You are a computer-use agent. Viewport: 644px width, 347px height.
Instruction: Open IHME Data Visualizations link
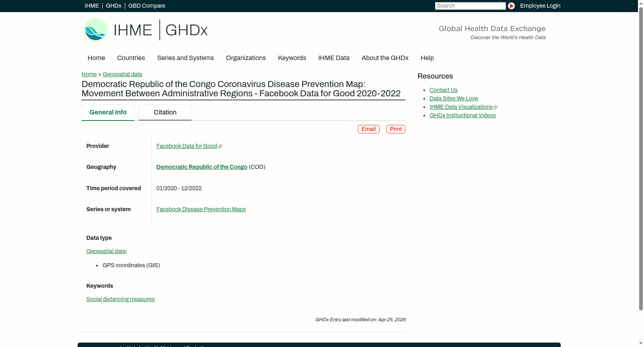[461, 107]
